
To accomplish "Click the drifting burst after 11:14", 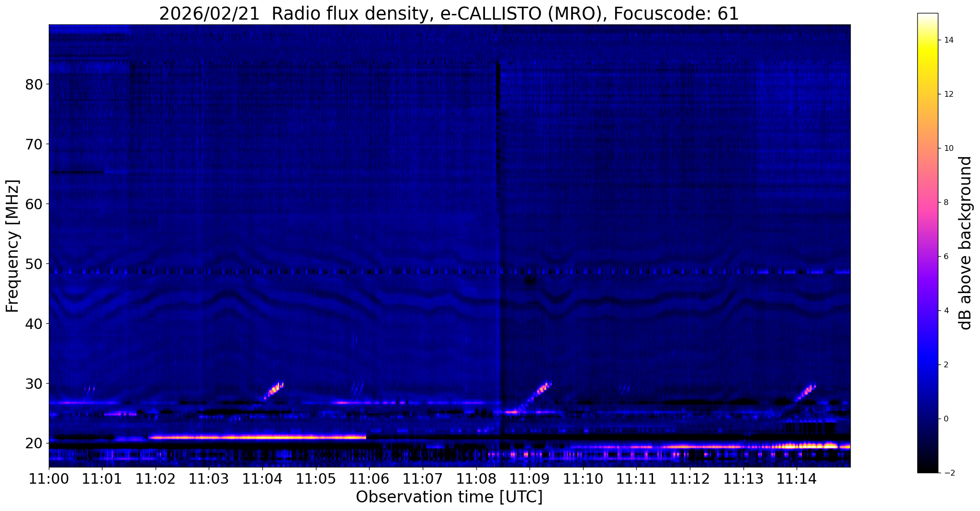I will click(x=806, y=392).
